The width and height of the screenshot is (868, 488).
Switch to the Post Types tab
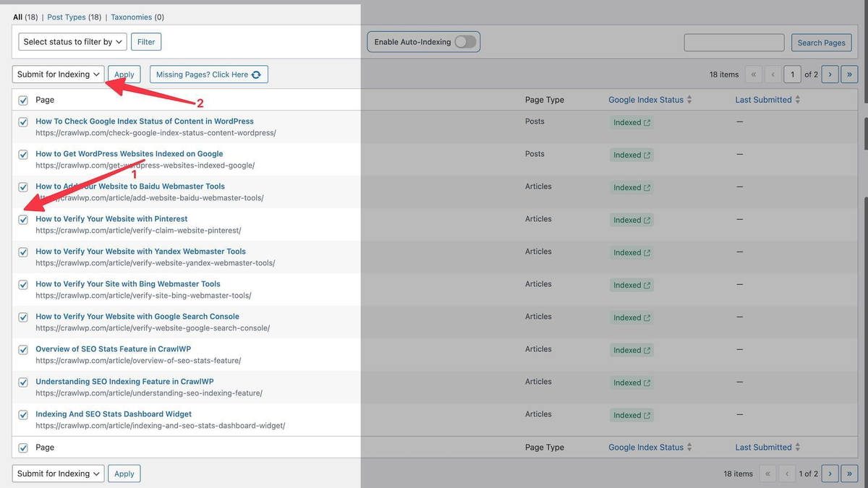tap(67, 16)
